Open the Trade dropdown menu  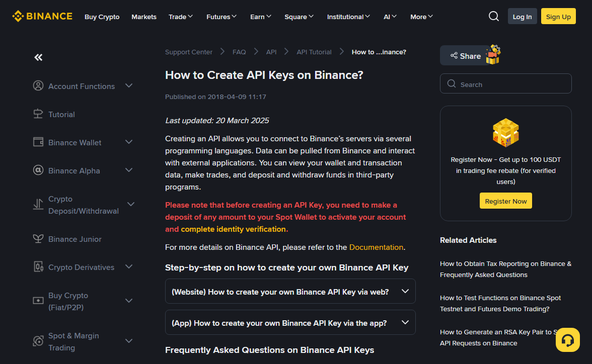click(180, 17)
